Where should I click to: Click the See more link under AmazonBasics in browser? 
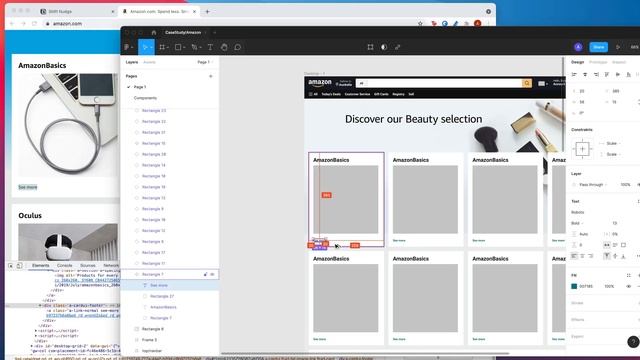click(x=28, y=187)
